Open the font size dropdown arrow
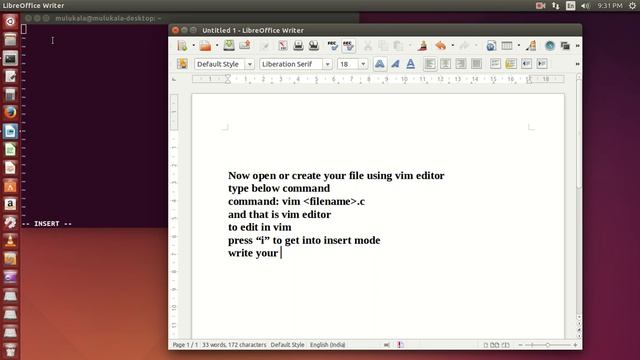Screen dimensions: 640x360 [363, 64]
